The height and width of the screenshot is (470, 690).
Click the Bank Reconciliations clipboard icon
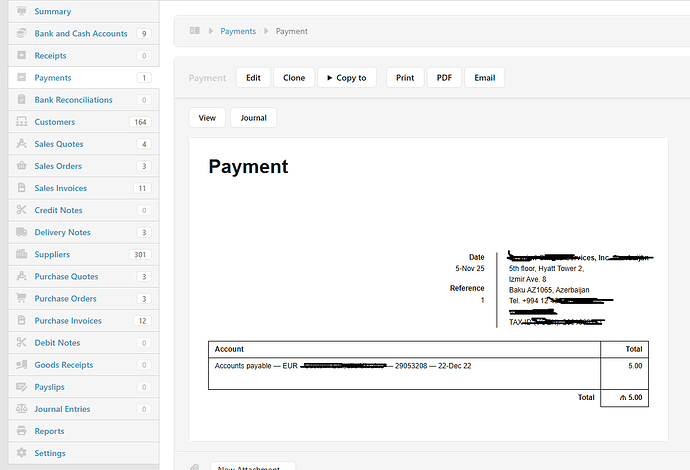click(21, 99)
